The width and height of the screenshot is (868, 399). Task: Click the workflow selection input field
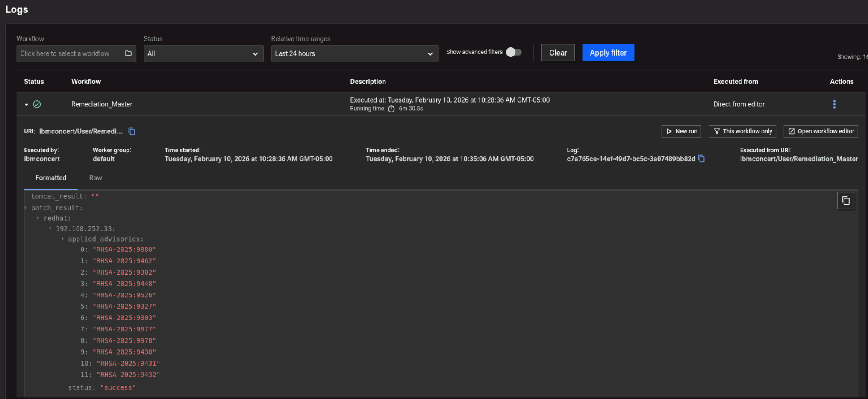point(68,54)
